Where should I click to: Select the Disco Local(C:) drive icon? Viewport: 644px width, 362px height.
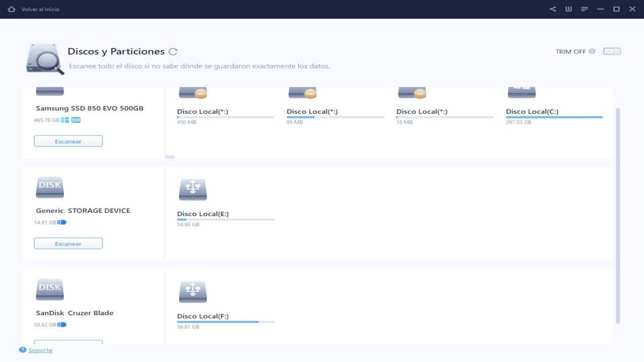[522, 92]
